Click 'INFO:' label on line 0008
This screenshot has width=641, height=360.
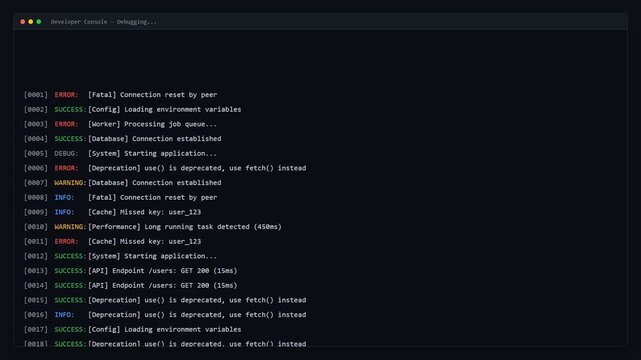click(65, 198)
